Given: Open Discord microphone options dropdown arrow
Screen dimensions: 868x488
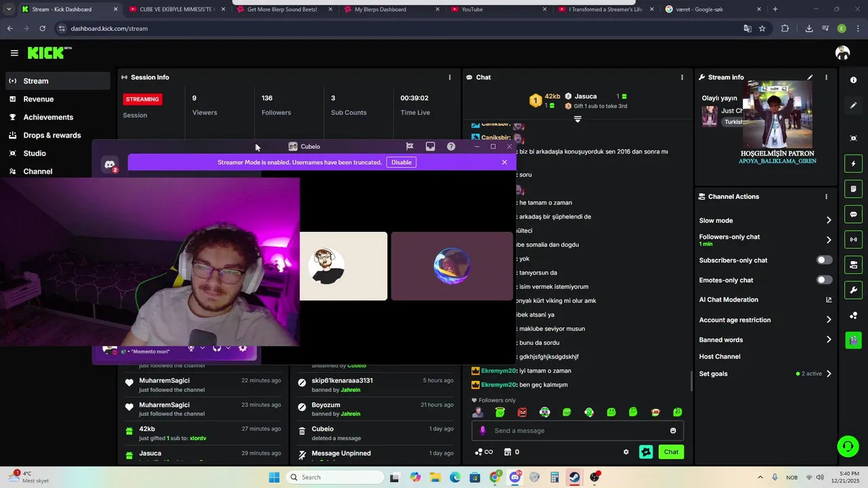Looking at the screenshot, I should click(202, 348).
